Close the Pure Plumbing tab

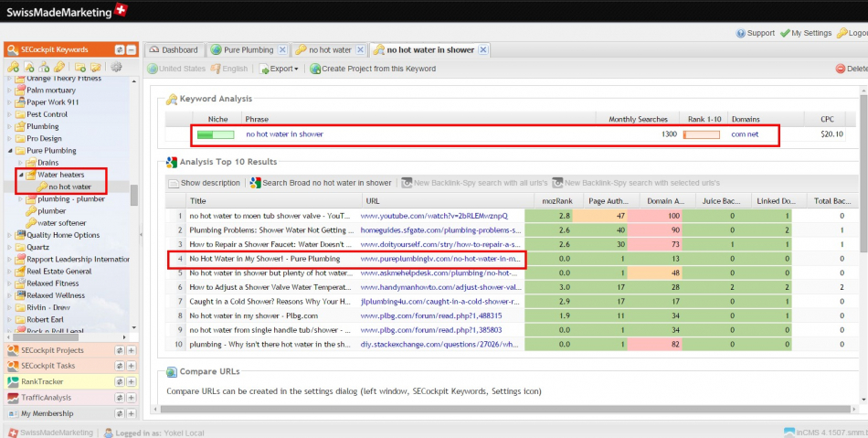tap(282, 49)
